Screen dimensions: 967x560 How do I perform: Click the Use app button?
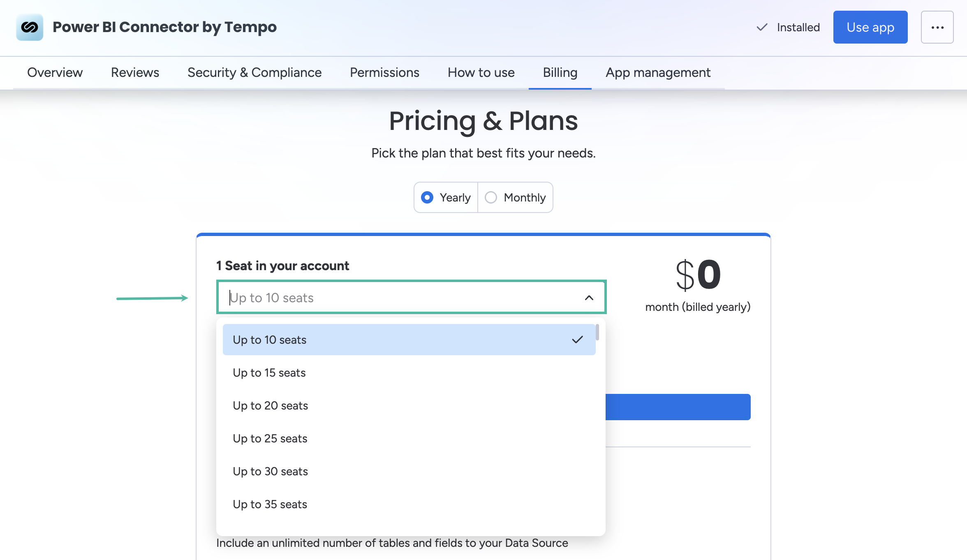pos(870,27)
